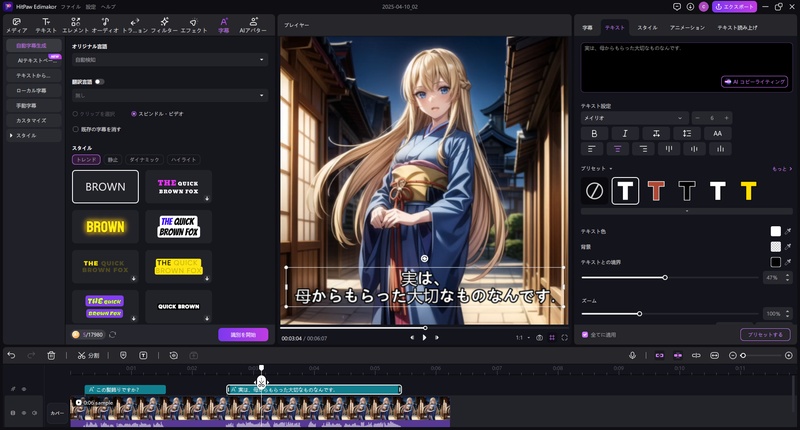Align the text to the center

tap(617, 149)
